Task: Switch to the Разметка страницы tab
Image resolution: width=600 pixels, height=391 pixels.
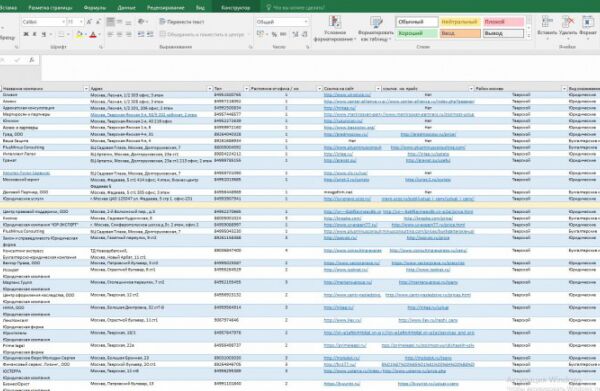Action: coord(50,8)
